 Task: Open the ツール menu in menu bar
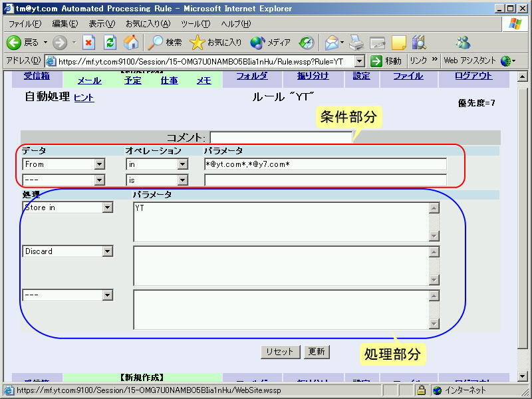tap(196, 24)
